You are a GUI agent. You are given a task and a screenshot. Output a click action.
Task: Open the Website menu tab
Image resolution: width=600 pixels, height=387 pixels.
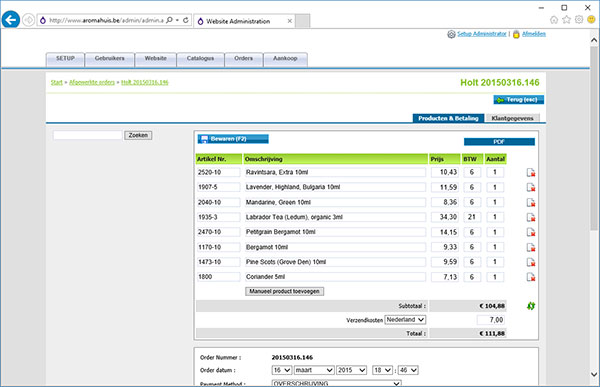tap(155, 59)
